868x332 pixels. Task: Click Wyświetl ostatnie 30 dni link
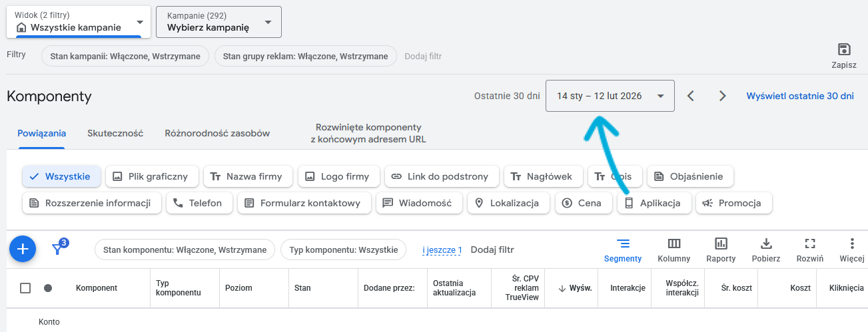pyautogui.click(x=799, y=96)
